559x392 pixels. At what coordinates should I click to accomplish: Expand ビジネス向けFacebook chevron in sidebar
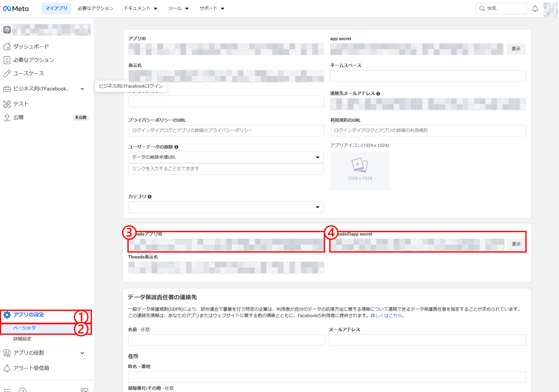coord(82,89)
